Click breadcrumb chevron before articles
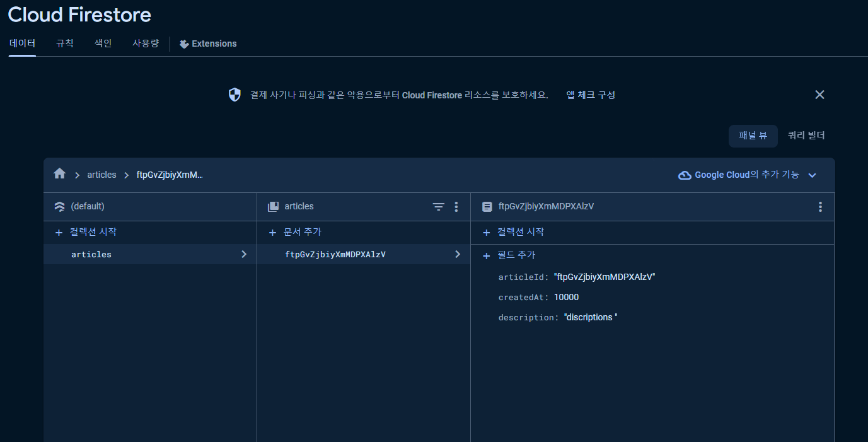Viewport: 868px width, 442px height. [77, 175]
